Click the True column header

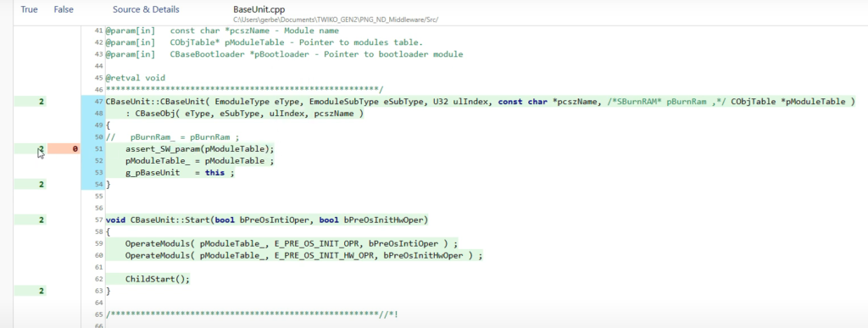pyautogui.click(x=29, y=9)
